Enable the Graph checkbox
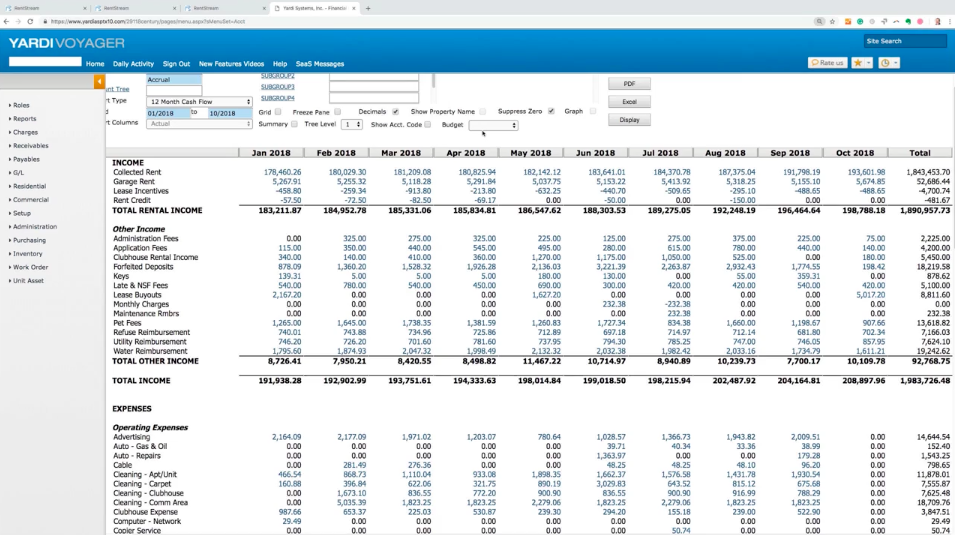The width and height of the screenshot is (955, 535). [593, 111]
